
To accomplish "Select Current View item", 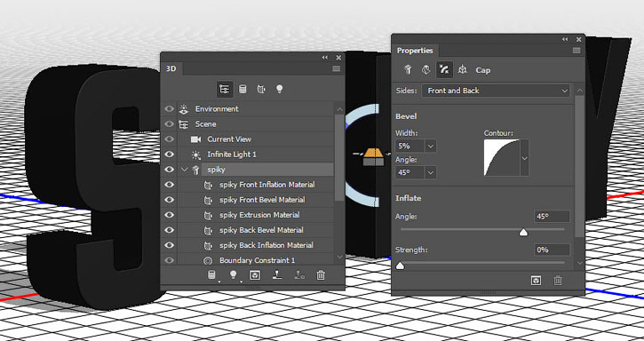I will click(x=229, y=139).
